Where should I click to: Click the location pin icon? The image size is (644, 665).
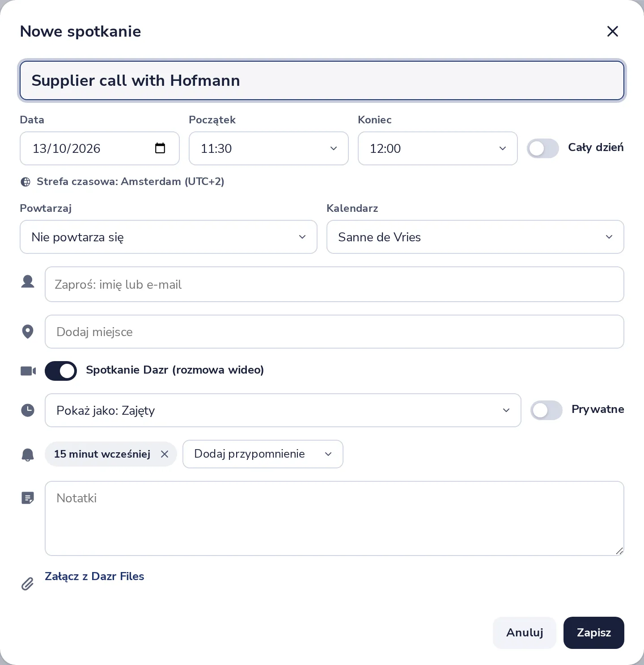pos(28,332)
